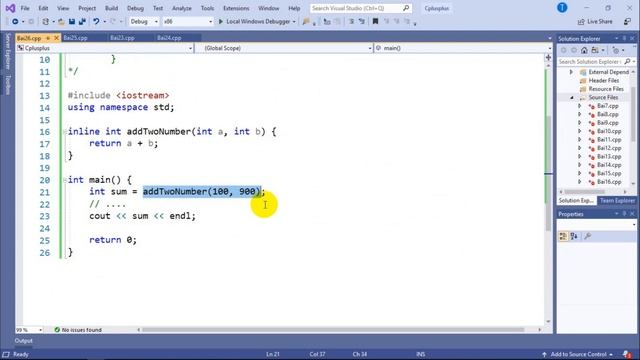Open the main() member dropdown

pos(463,48)
